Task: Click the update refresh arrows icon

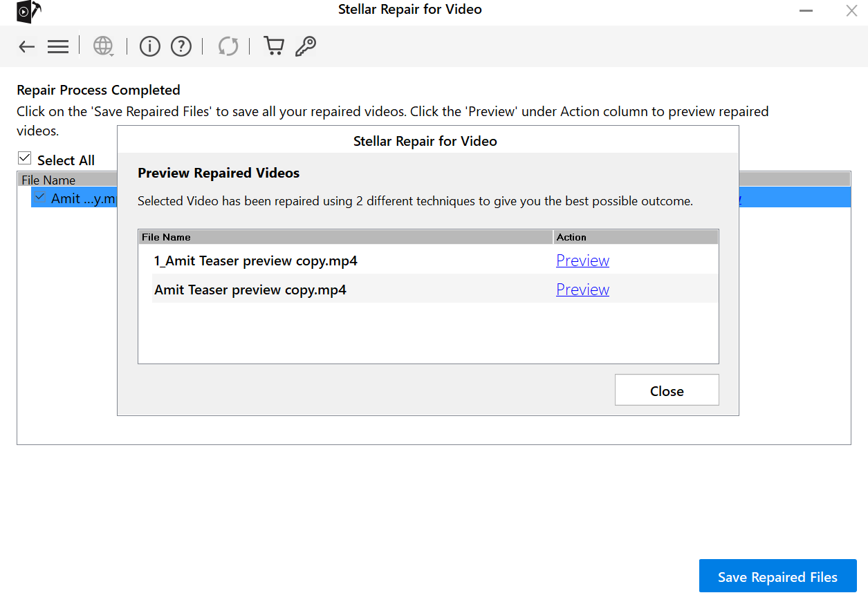Action: point(228,46)
